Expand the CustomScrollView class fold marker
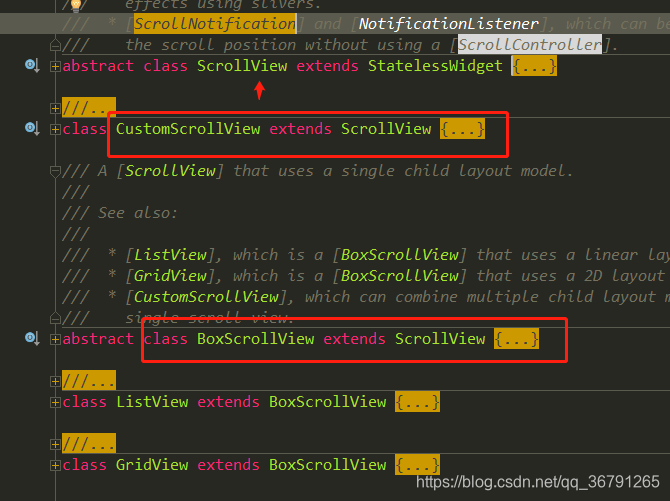 pyautogui.click(x=55, y=129)
